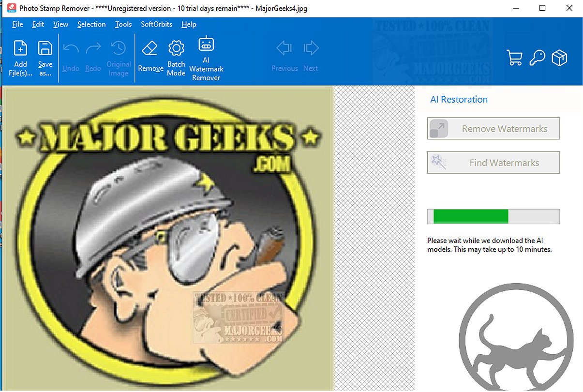Screen dimensions: 583x392
Task: Launch the AI Watermark Remover robot icon
Action: coord(206,45)
